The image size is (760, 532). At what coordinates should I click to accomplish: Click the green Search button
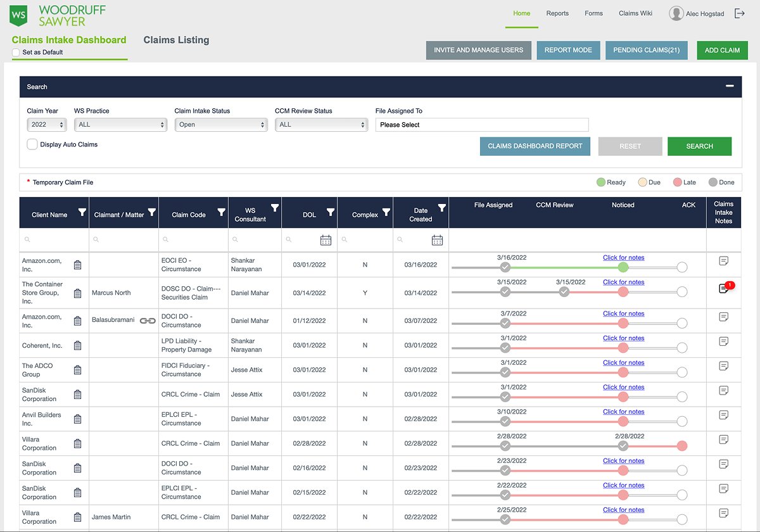point(699,146)
